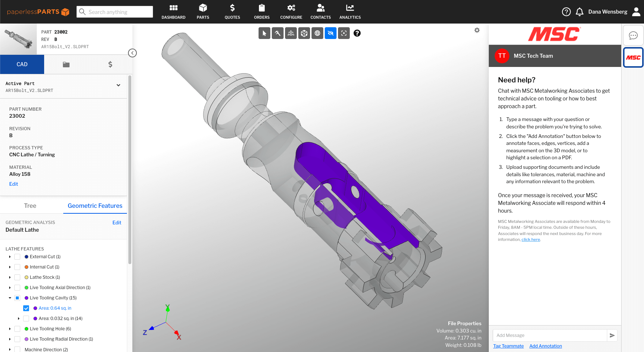644x352 pixels.
Task: Check the External Cut (1) checkbox
Action: click(17, 257)
